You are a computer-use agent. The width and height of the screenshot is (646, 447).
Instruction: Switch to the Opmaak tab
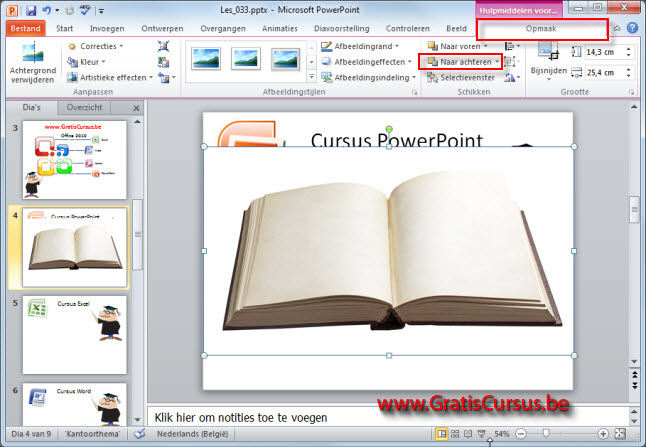541,28
